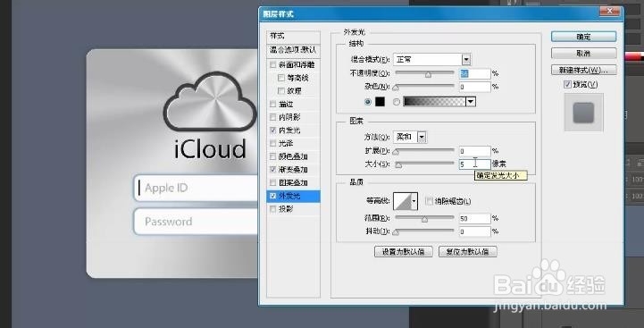Focus the 杂色 percentage input field

tap(475, 87)
